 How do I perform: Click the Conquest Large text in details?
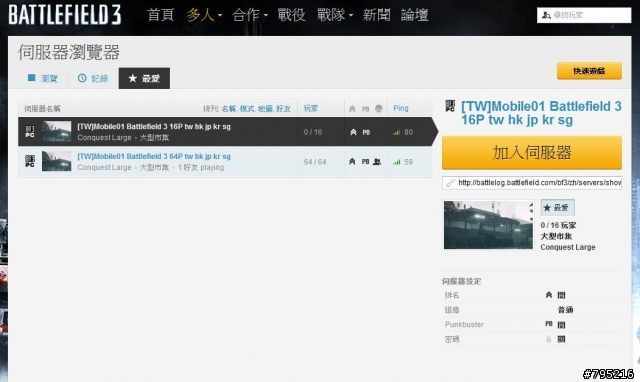tap(568, 247)
